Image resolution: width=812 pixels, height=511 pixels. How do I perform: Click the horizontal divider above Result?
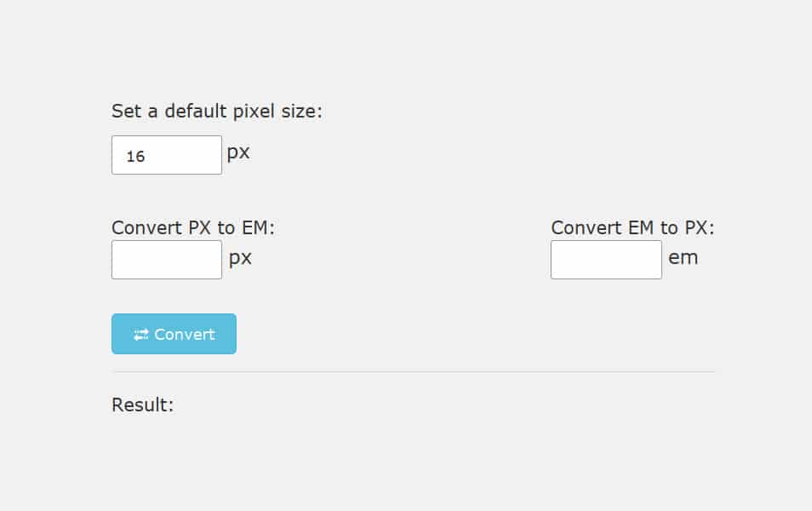click(413, 370)
